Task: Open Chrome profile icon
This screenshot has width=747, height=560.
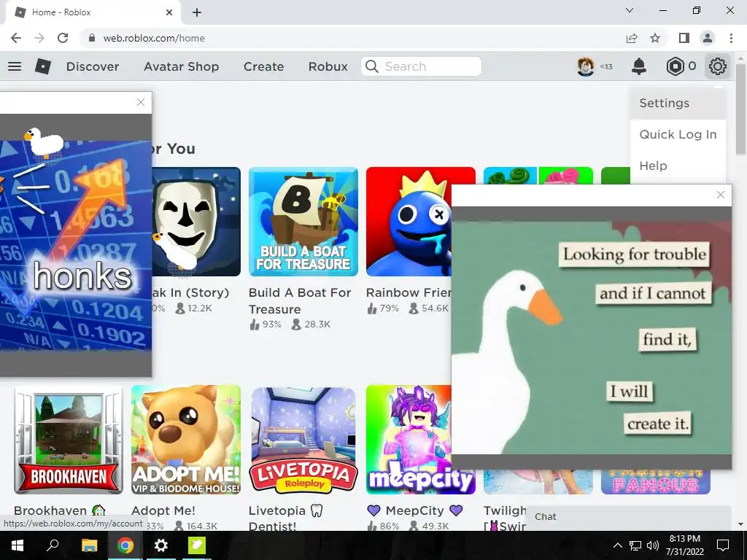Action: coord(708,38)
